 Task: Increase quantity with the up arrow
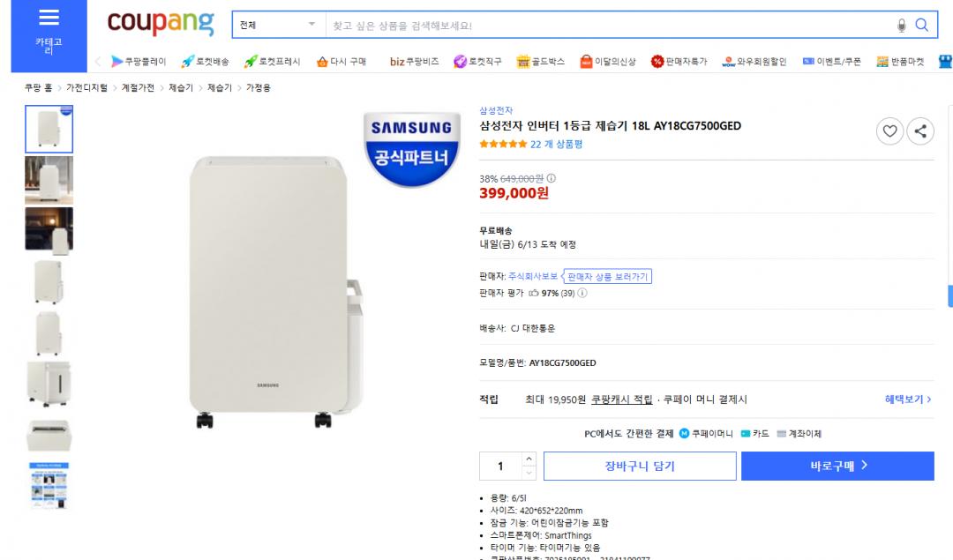click(x=529, y=459)
